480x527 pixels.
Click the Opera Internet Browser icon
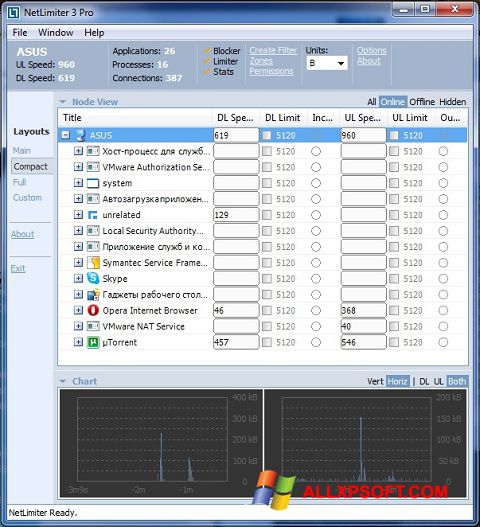93,310
